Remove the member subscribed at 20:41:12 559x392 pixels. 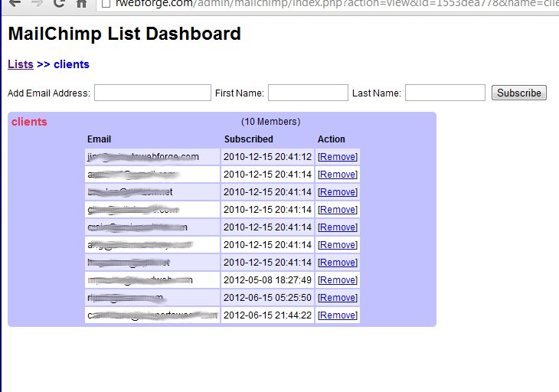pos(337,157)
